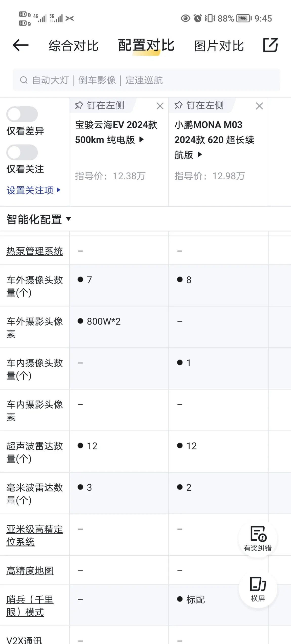Switch to 综合对比 tab

click(x=73, y=46)
